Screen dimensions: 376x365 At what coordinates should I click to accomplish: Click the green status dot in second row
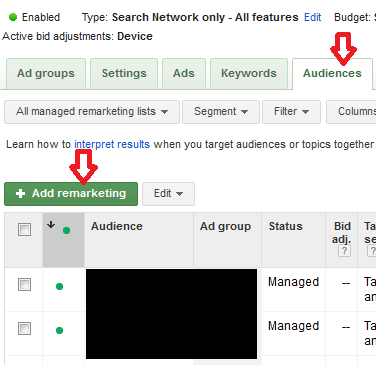tap(59, 330)
